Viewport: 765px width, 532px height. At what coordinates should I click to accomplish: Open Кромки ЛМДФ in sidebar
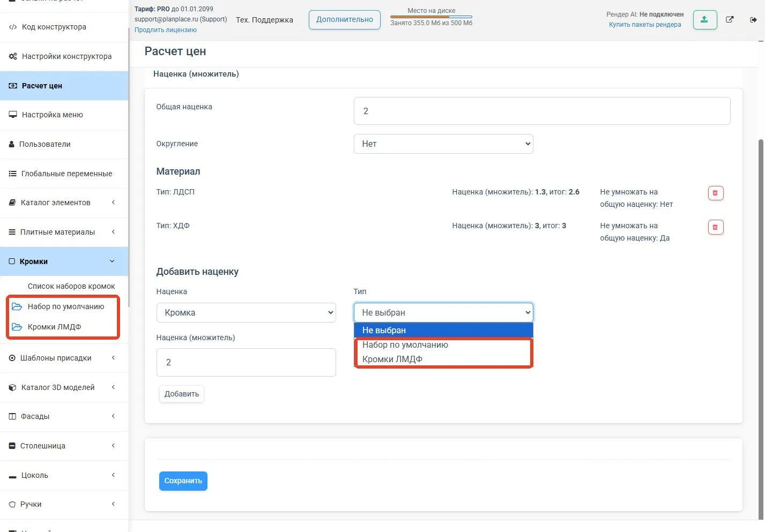pos(54,327)
